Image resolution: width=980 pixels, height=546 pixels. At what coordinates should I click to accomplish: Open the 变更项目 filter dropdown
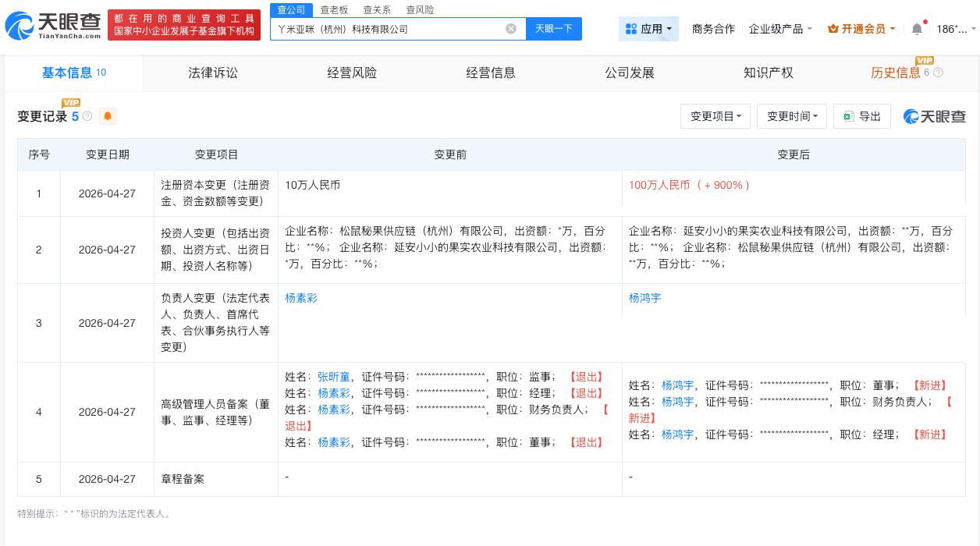point(715,116)
